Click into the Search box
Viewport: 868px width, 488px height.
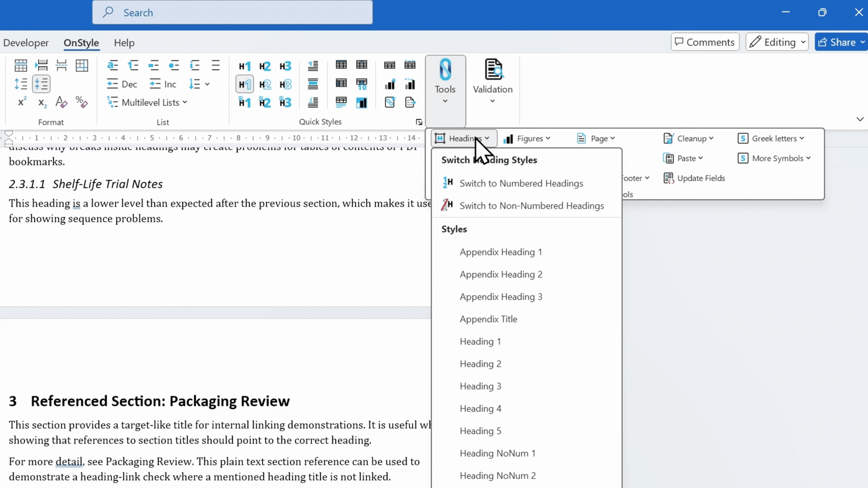(x=232, y=13)
